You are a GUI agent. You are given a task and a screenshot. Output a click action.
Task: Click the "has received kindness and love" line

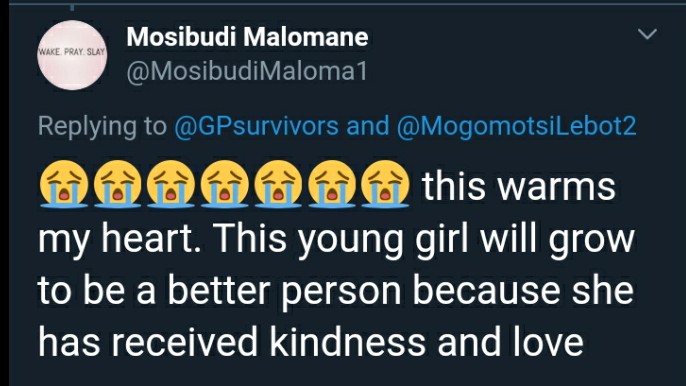[311, 341]
